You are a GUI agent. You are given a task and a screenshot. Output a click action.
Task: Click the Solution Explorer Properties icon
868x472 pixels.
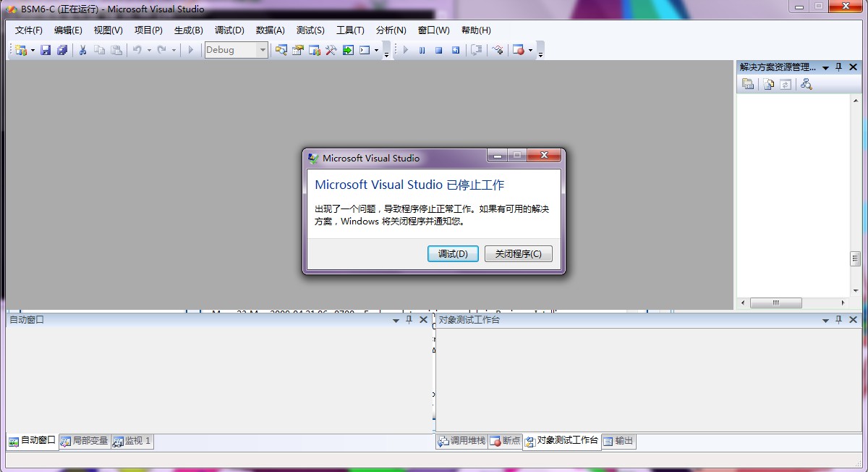pos(749,84)
